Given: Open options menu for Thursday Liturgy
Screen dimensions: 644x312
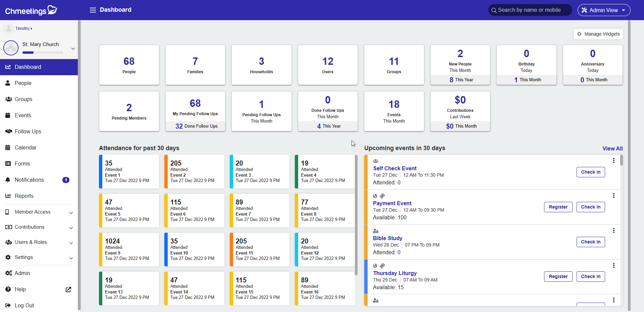Looking at the screenshot, I should point(614,265).
